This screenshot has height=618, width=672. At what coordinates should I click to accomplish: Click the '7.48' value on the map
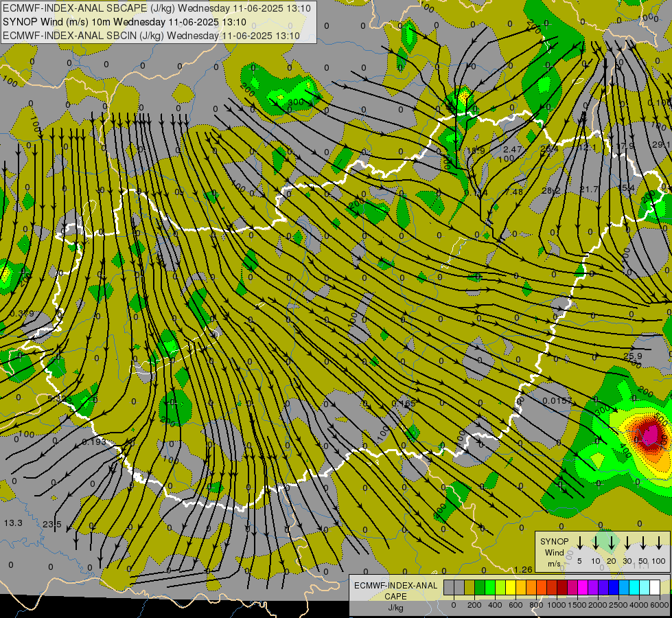513,192
